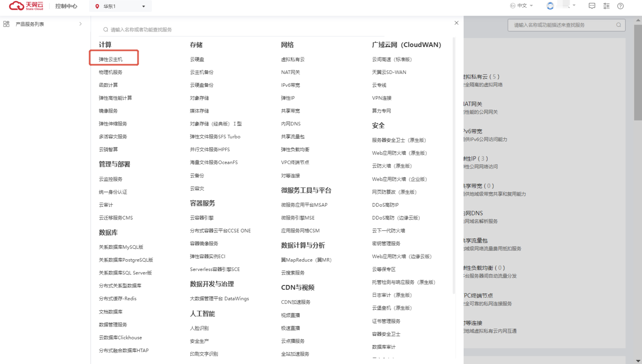This screenshot has width=642, height=364.
Task: Click the magnifier icon in panel search
Action: click(106, 30)
